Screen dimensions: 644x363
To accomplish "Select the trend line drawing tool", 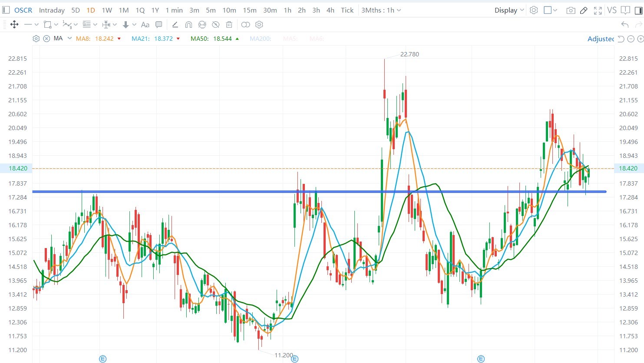I will 29,25.
